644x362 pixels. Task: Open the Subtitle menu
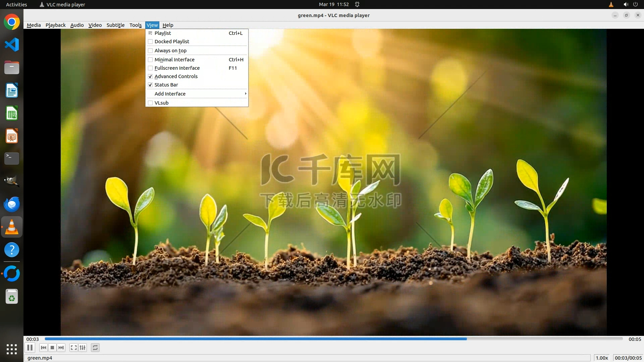pos(115,25)
